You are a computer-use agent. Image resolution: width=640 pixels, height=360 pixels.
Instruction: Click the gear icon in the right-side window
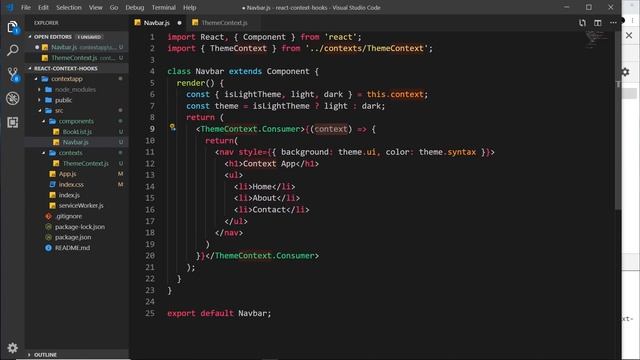click(626, 72)
